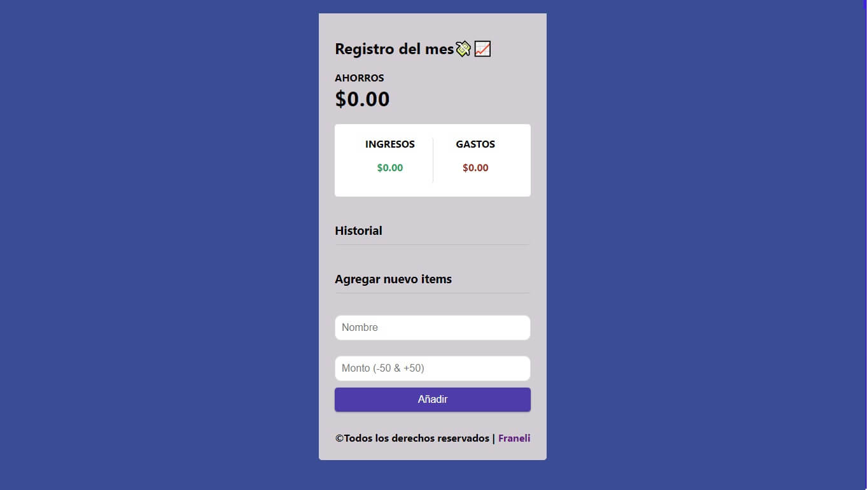
Task: Click the divider line under "Agregar nuevo items"
Action: pyautogui.click(x=432, y=293)
